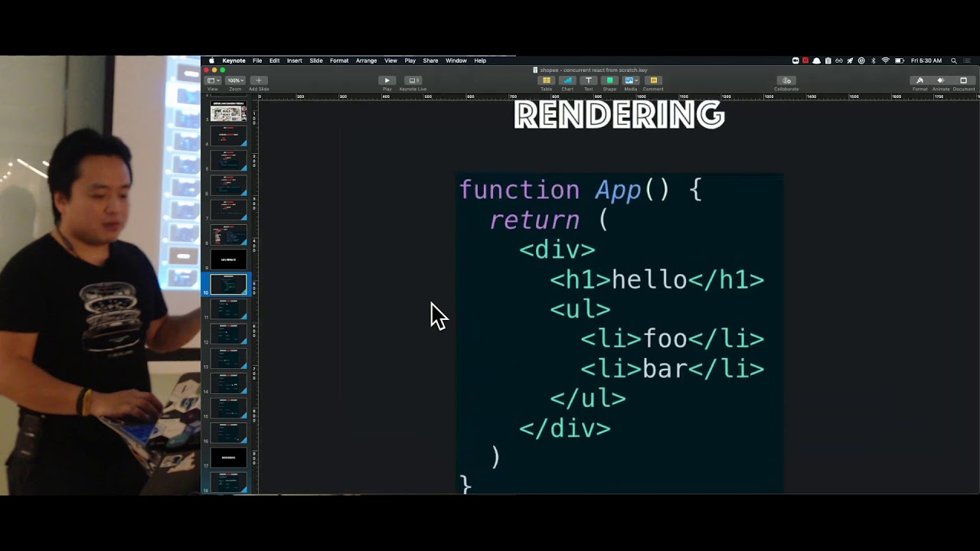
Task: Add a Comment from toolbar
Action: point(653,80)
